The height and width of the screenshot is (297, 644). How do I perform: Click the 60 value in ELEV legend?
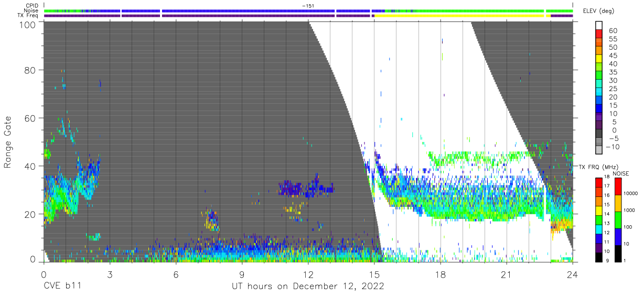(612, 31)
